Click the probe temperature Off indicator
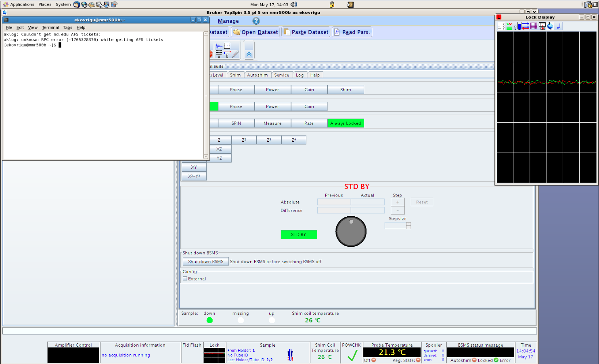Viewport: 599px width, 364px height. [374, 360]
